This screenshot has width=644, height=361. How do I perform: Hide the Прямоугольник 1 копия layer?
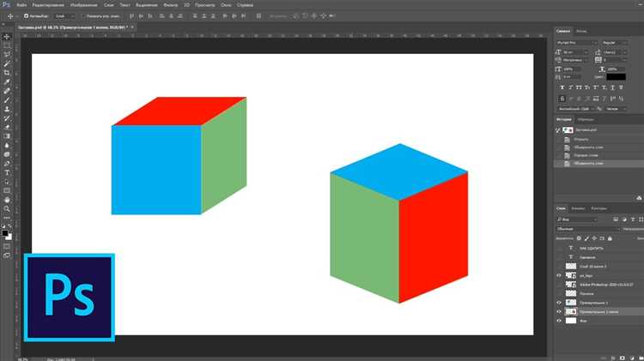(559, 312)
